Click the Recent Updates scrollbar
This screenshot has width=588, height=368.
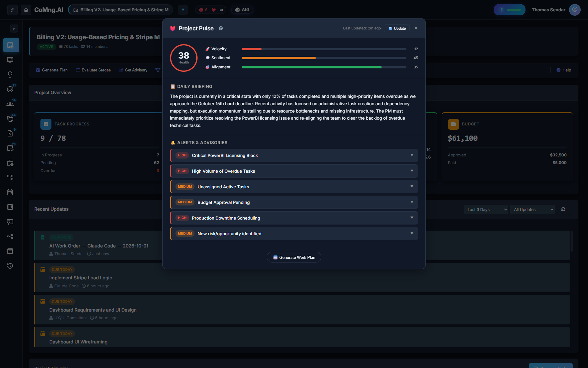pyautogui.click(x=571, y=241)
